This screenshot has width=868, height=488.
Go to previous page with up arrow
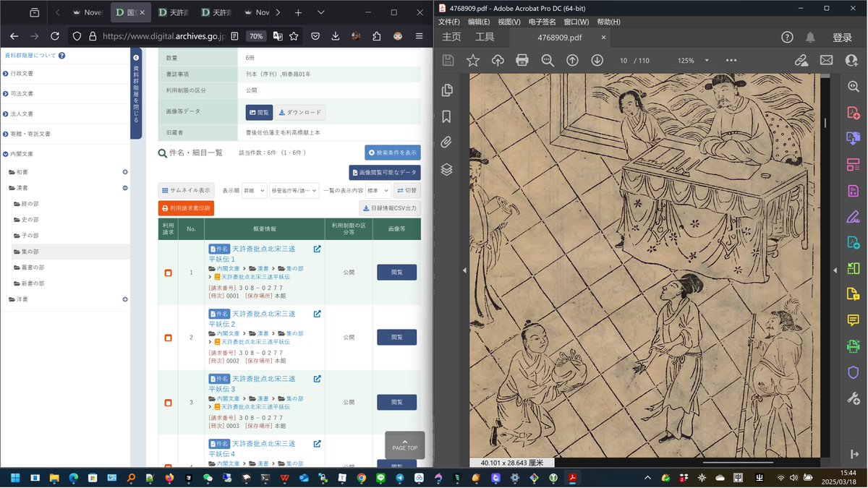click(572, 61)
